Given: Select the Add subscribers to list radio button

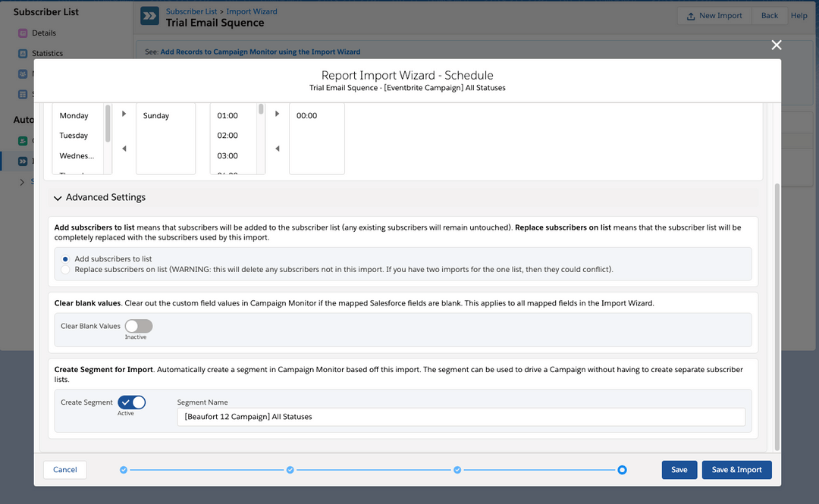Looking at the screenshot, I should coord(66,259).
